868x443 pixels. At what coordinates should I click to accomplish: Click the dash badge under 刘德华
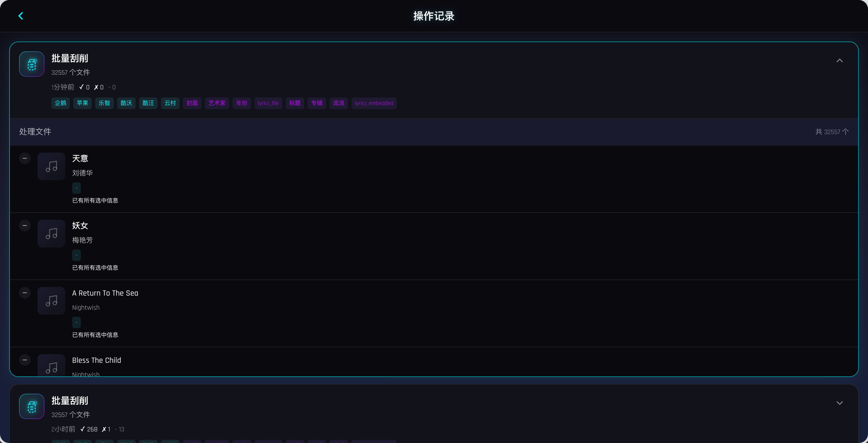[76, 188]
